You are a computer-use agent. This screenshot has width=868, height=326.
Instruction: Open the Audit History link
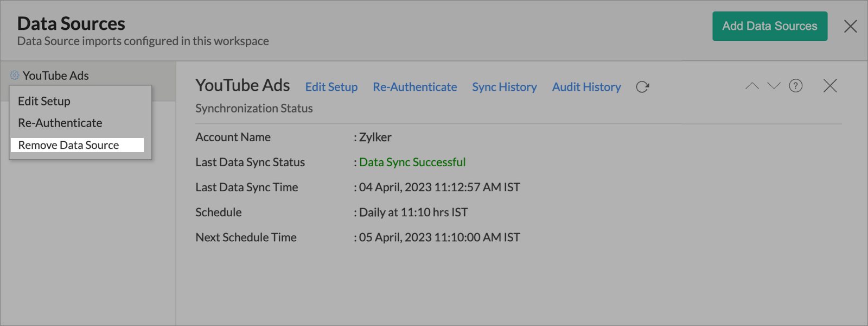pos(586,87)
